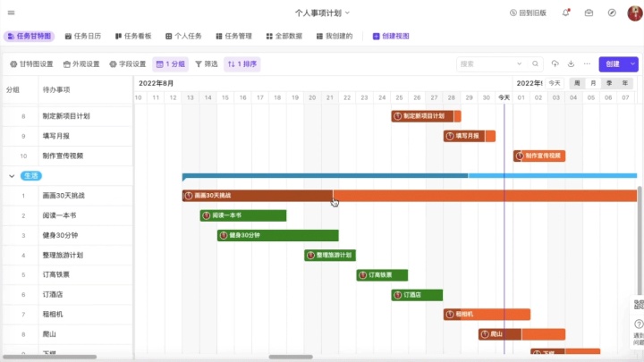The image size is (644, 362).
Task: Click the 1 分组 grouping button
Action: [171, 64]
